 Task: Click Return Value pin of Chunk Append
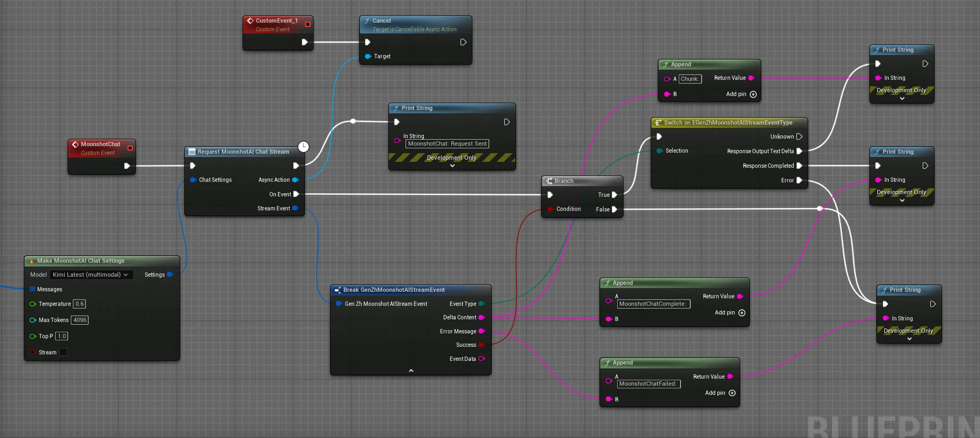tap(751, 78)
